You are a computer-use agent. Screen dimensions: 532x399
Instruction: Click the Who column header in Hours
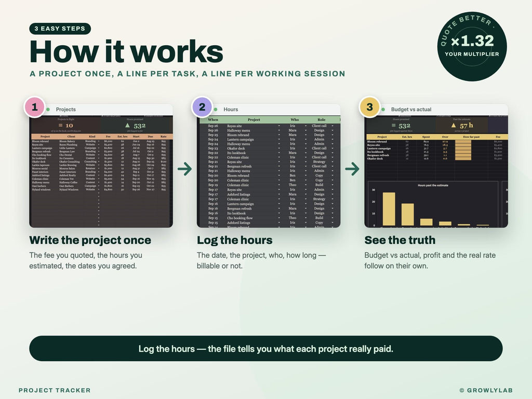(x=295, y=120)
